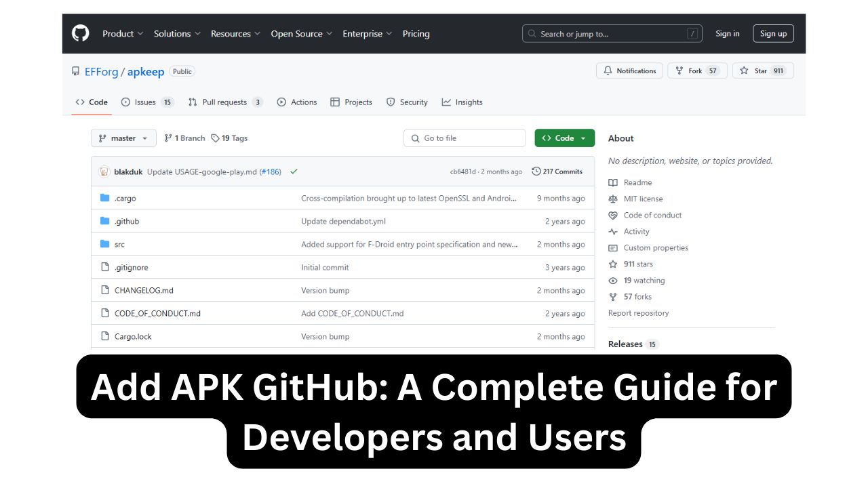Open the F-Droid entry point commit message
This screenshot has height=488, width=868.
(410, 245)
